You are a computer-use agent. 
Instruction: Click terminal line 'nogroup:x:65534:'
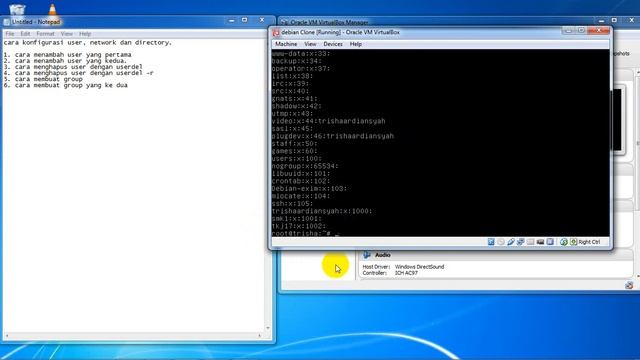[305, 166]
